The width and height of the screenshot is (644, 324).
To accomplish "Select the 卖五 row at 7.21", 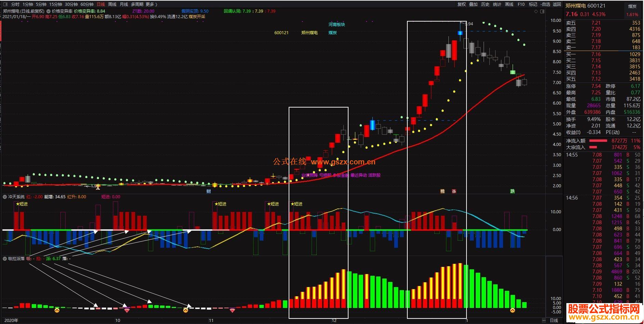I will 603,23.
